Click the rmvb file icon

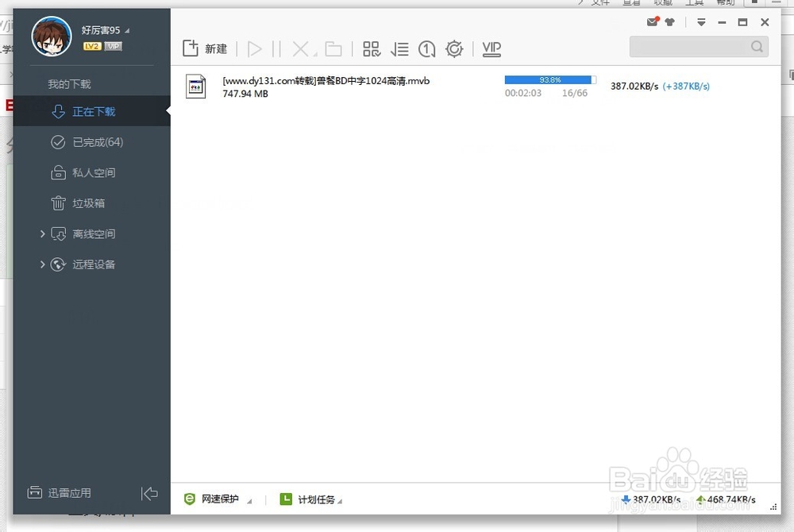click(x=195, y=87)
